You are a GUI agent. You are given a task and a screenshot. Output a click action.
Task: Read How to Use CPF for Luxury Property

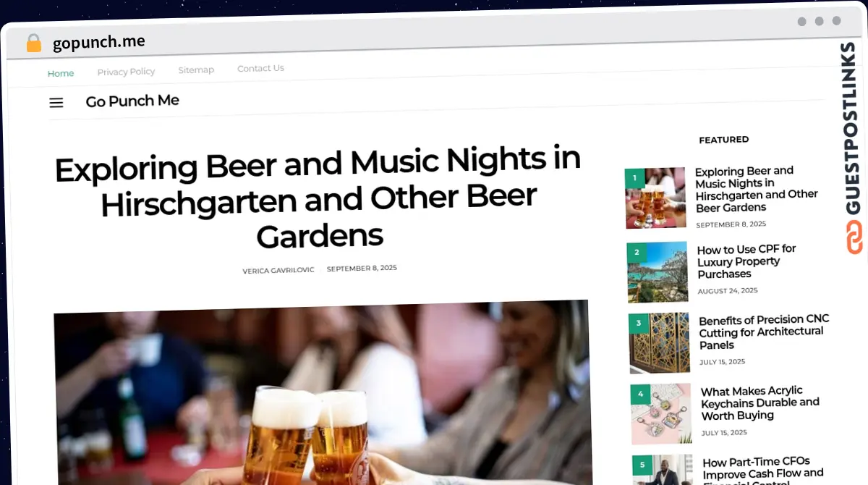point(746,261)
